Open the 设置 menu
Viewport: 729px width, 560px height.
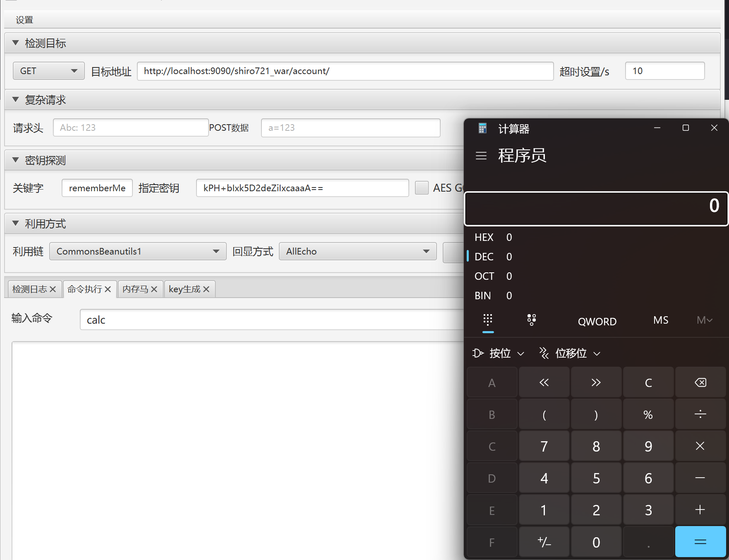click(x=24, y=20)
